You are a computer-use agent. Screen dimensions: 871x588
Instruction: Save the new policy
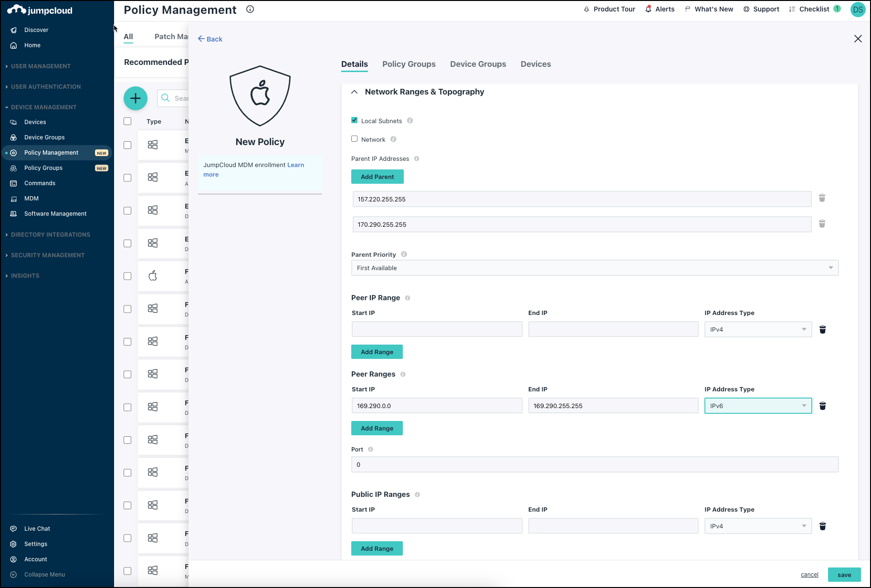844,575
